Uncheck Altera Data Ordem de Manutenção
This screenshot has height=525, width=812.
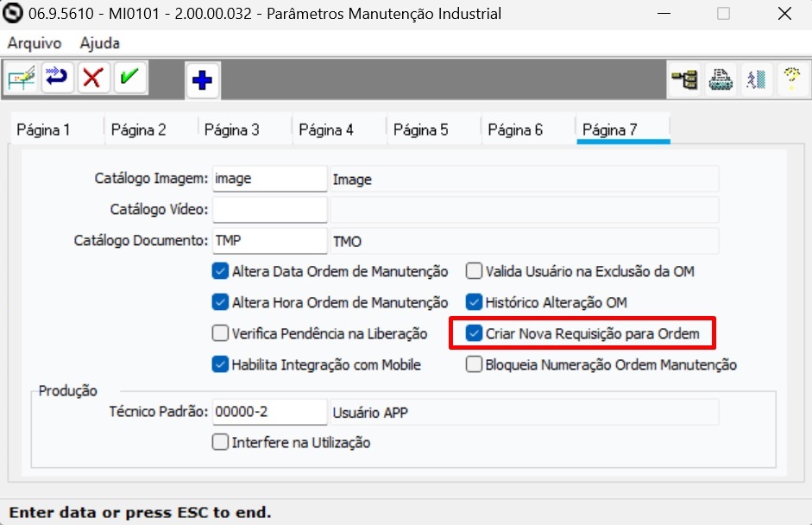tap(220, 271)
